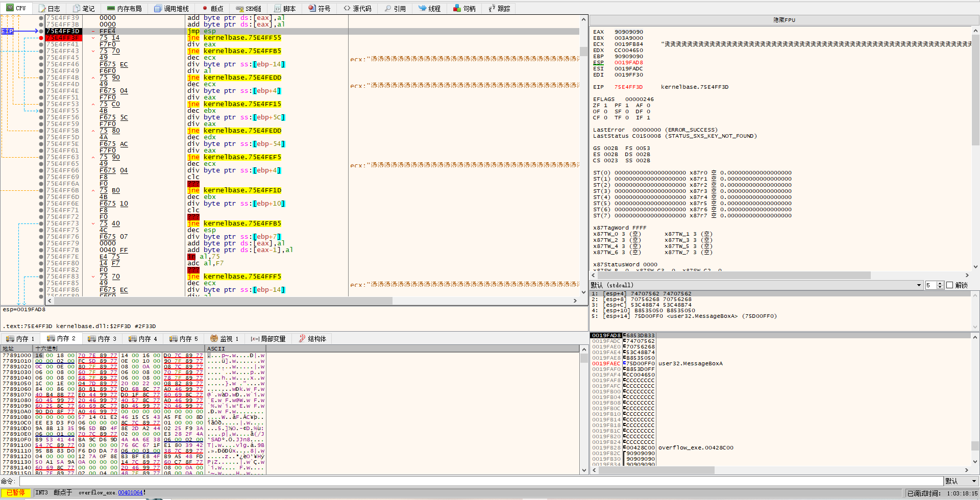
Task: Click the 十六进制 hex column header
Action: (119, 348)
